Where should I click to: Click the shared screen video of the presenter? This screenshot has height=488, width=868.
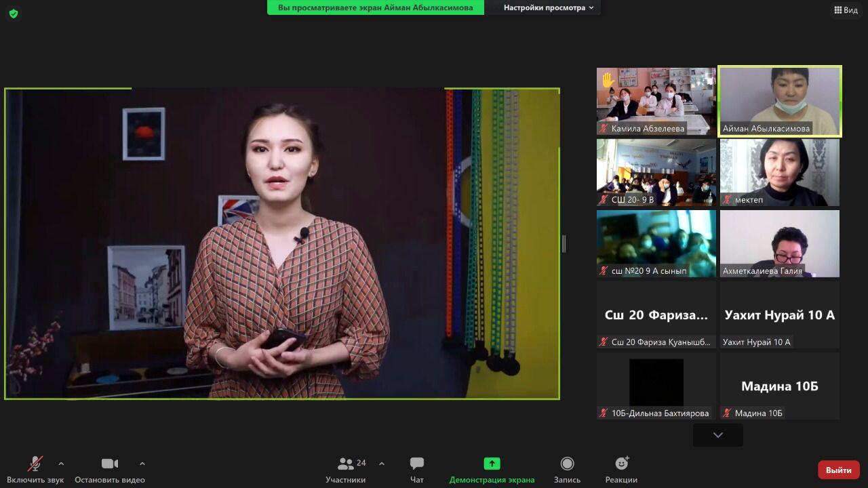pyautogui.click(x=282, y=243)
